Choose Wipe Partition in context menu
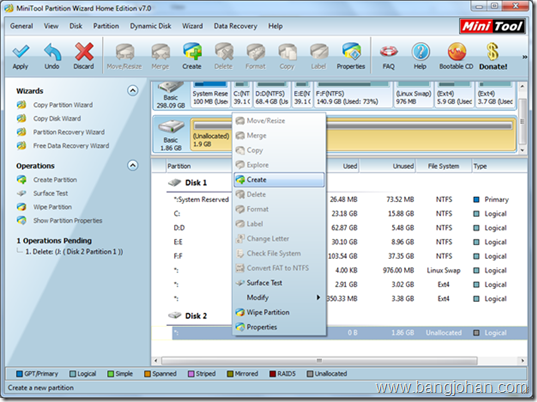Image resolution: width=537 pixels, height=402 pixels. point(279,312)
